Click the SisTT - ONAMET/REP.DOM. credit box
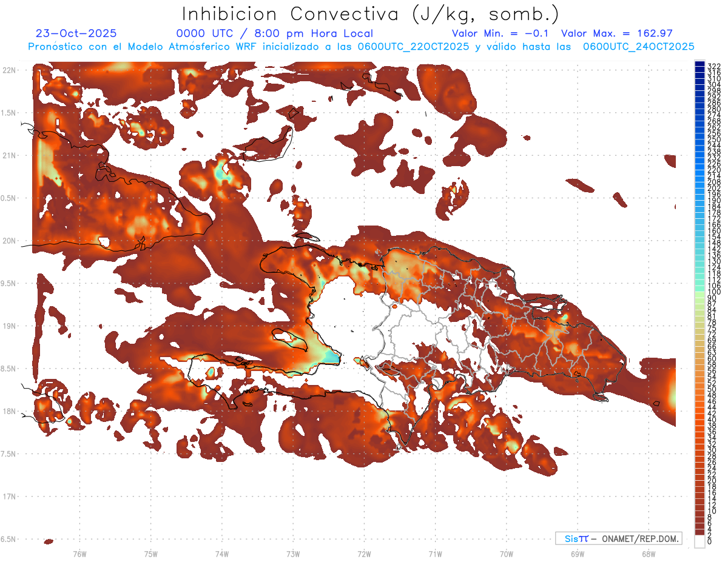The height and width of the screenshot is (562, 728). 618,538
